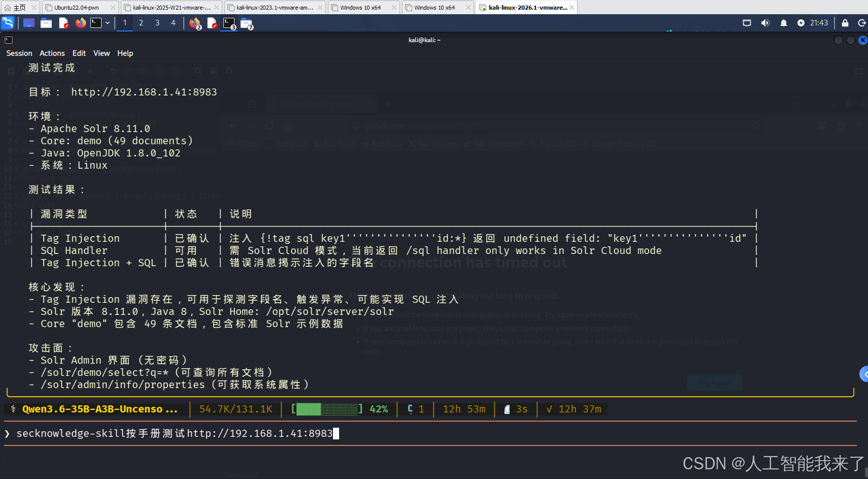The image size is (868, 479).
Task: Activate terminal taskbar group with 3 windows
Action: coord(229,23)
